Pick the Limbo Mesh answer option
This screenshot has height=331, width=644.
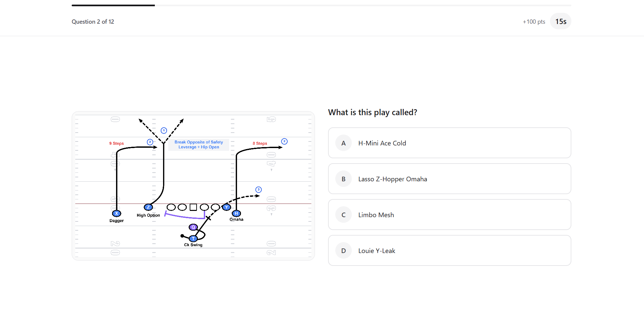point(449,215)
